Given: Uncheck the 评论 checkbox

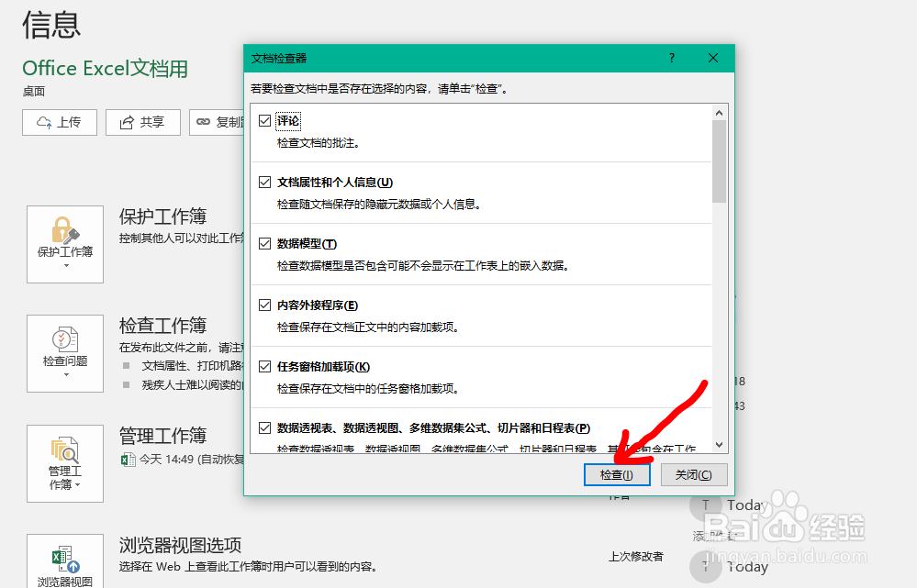Looking at the screenshot, I should (x=263, y=119).
